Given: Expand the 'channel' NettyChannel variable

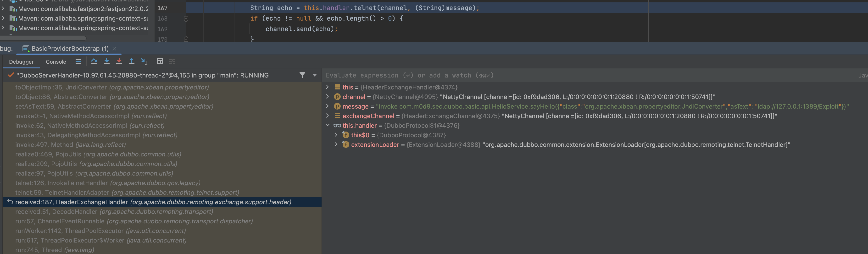Looking at the screenshot, I should 327,97.
